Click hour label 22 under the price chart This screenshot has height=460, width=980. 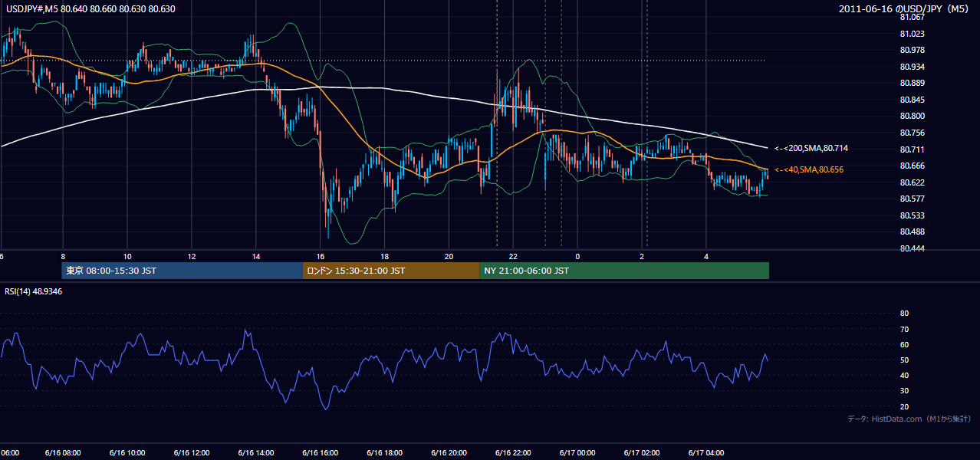click(x=514, y=256)
